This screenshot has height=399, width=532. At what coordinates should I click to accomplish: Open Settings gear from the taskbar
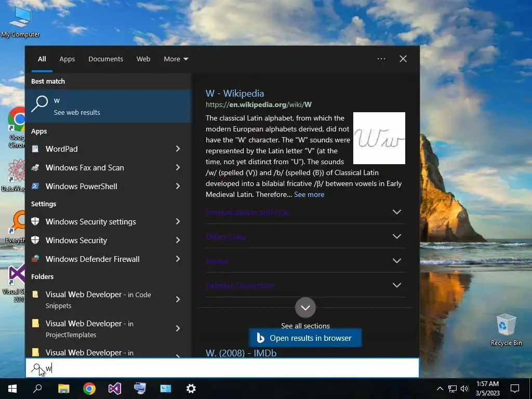click(x=191, y=389)
